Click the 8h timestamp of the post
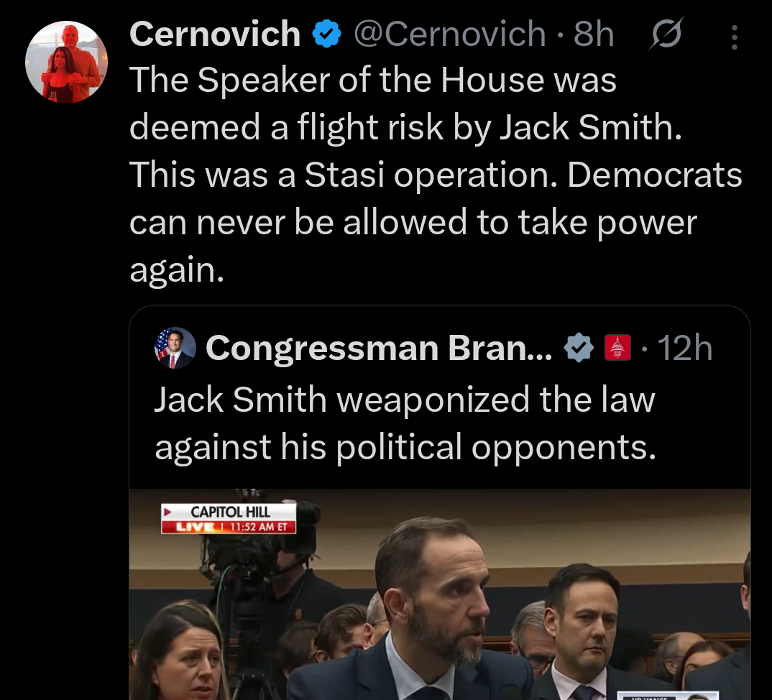 pyautogui.click(x=593, y=34)
